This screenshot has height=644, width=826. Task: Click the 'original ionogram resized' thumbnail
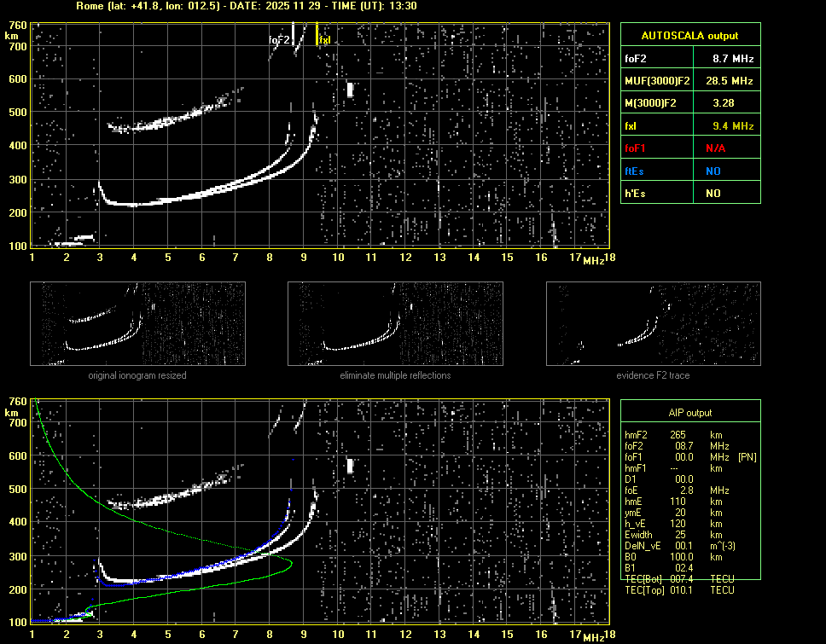click(x=137, y=323)
